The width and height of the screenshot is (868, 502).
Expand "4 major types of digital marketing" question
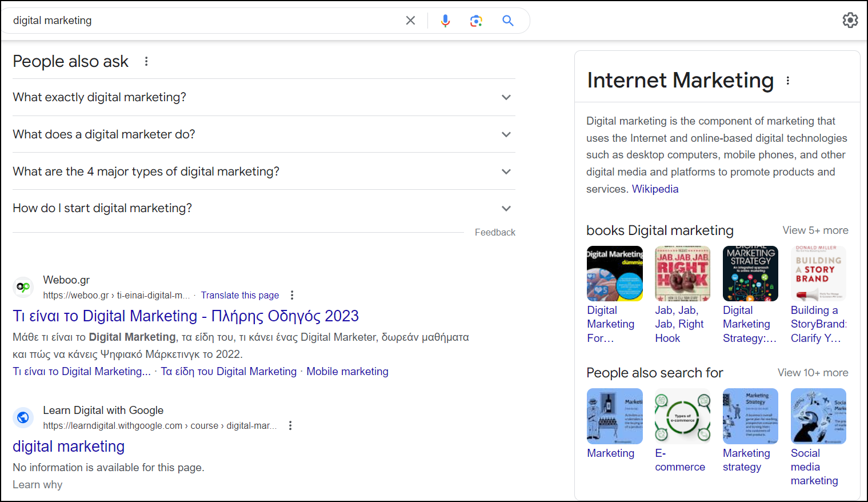point(264,172)
